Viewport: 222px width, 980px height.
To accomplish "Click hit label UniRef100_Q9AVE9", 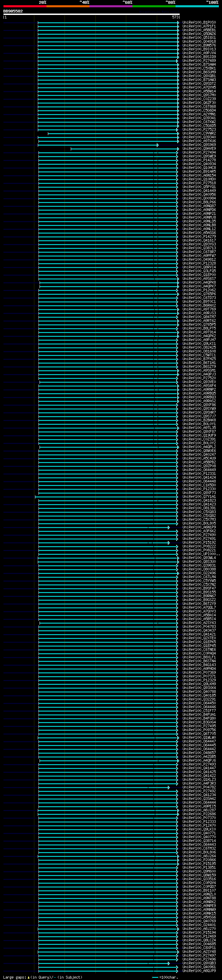I will coord(199,149).
